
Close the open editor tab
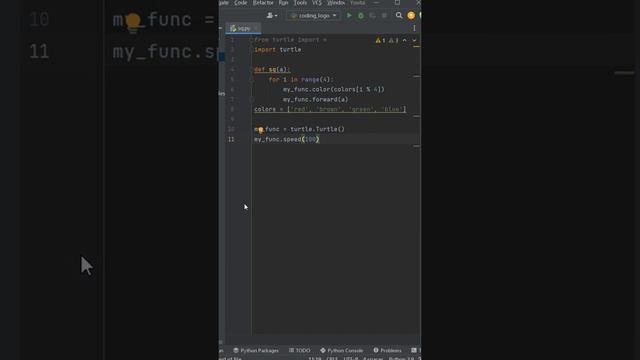point(256,28)
